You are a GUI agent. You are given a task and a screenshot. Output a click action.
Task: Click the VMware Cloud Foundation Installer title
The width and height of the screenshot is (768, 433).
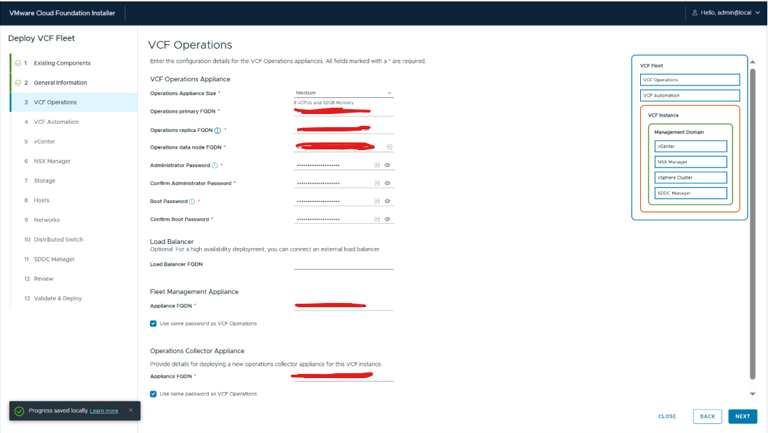62,13
